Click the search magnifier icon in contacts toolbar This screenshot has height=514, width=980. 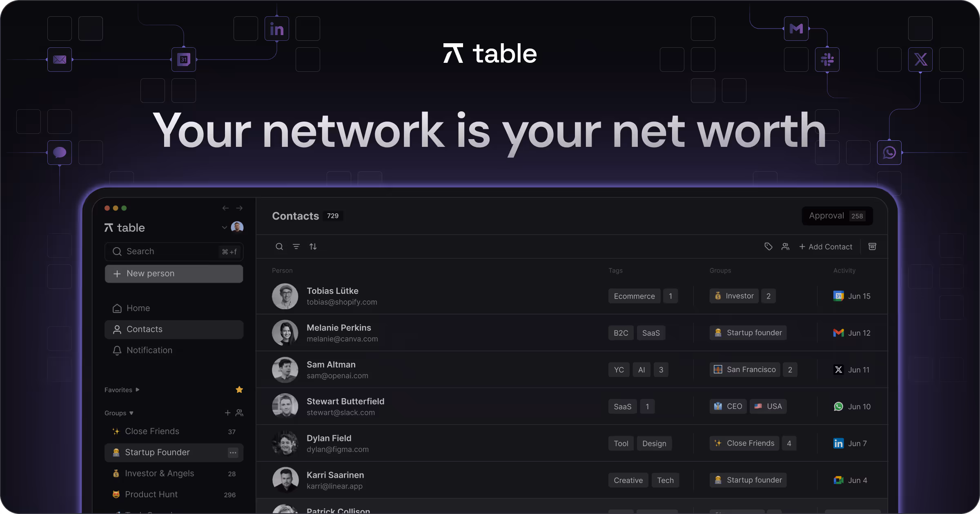point(279,246)
